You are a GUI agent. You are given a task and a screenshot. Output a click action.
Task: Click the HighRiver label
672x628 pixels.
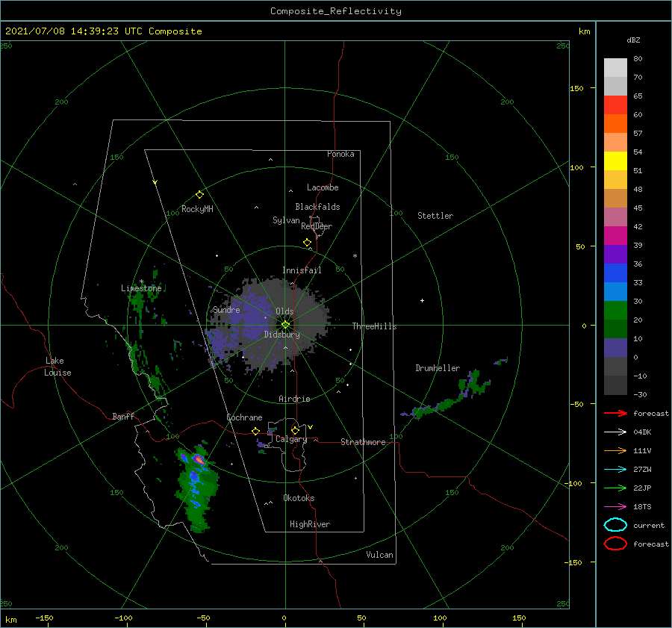tap(310, 524)
